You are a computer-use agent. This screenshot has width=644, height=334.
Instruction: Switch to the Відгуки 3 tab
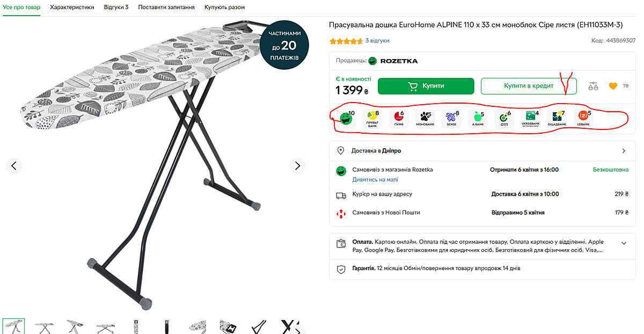coord(116,8)
